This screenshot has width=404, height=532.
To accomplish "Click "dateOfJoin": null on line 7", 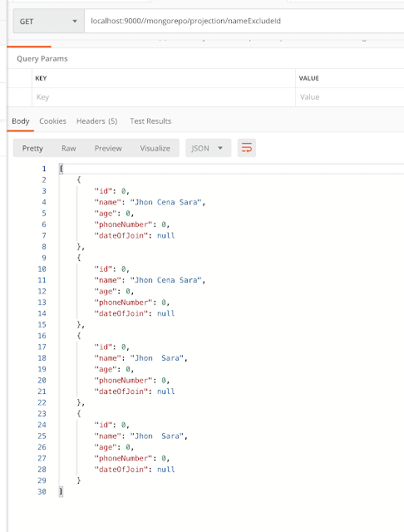I will tap(135, 235).
